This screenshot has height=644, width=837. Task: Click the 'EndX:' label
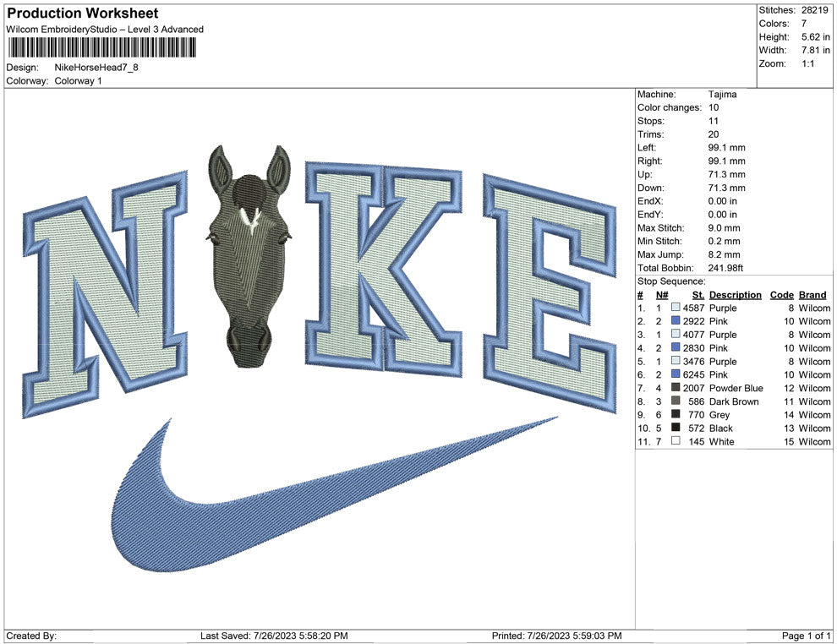[650, 201]
